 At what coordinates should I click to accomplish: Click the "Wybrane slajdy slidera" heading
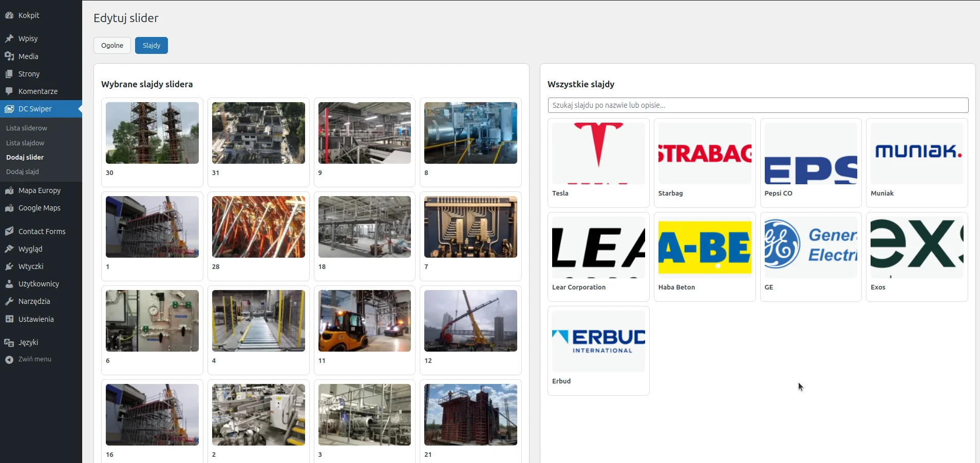[x=147, y=84]
